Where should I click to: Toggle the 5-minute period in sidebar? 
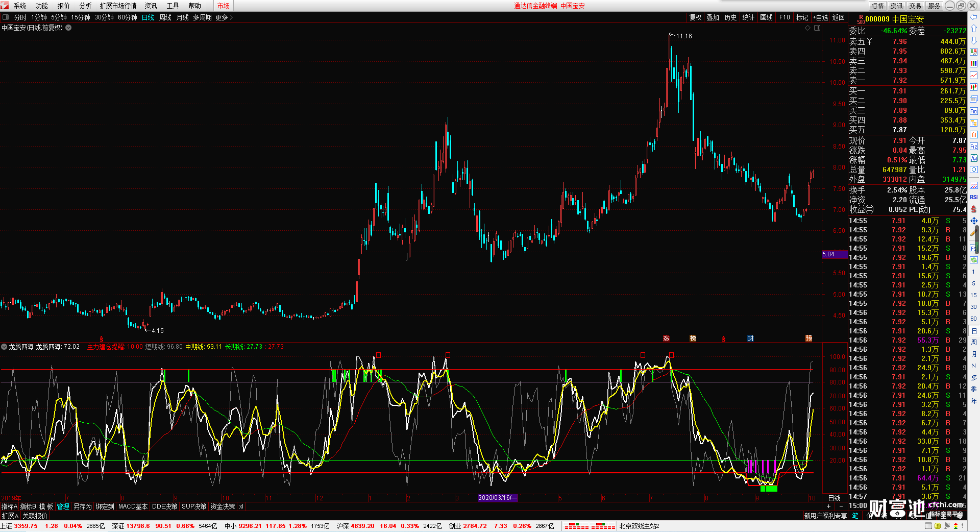973,283
